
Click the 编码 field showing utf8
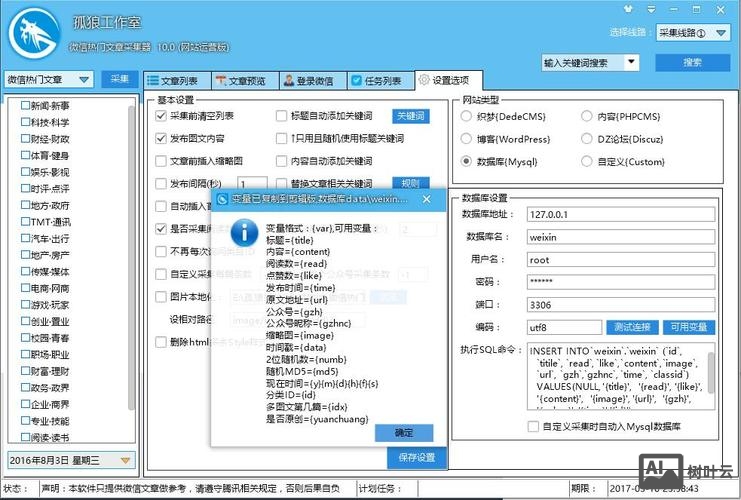pos(564,327)
